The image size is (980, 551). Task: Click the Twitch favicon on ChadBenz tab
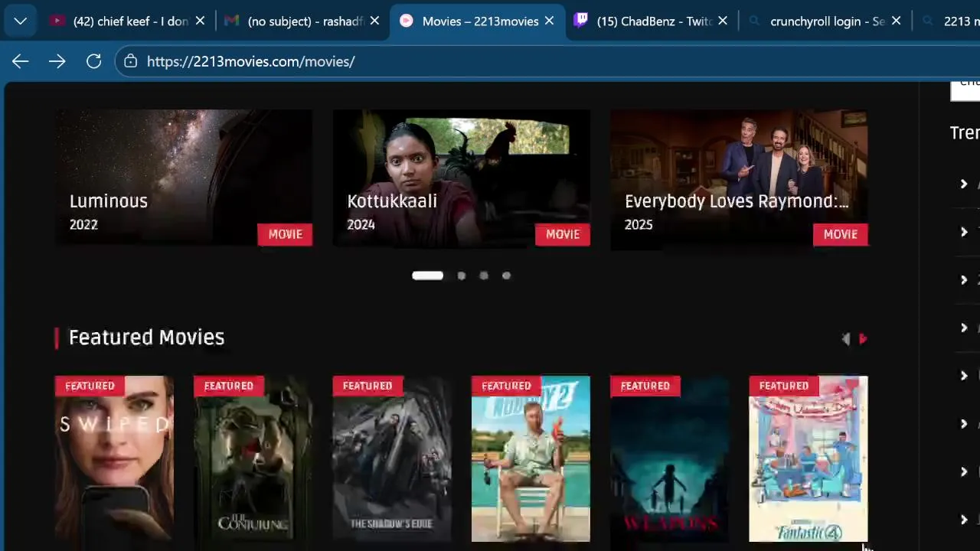pos(581,21)
